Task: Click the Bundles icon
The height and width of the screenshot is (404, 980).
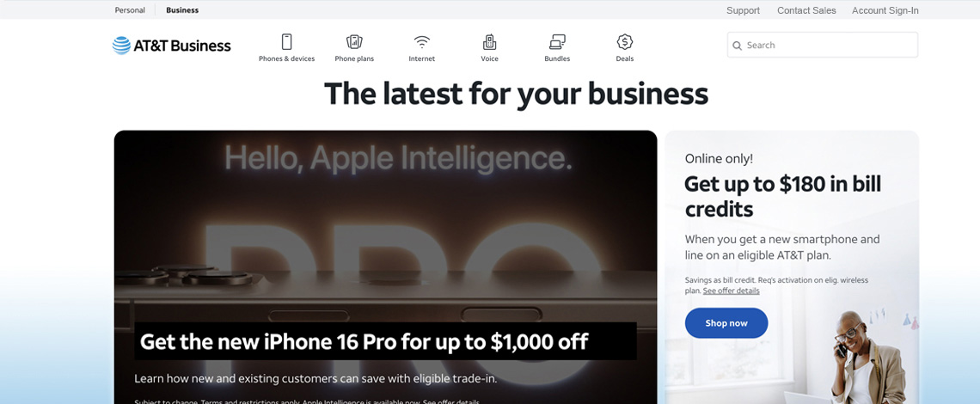Action: coord(557,42)
